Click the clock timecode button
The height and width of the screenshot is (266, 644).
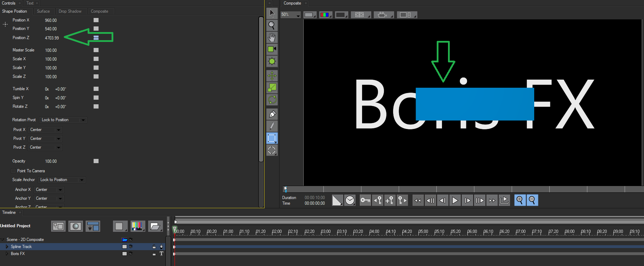[350, 200]
